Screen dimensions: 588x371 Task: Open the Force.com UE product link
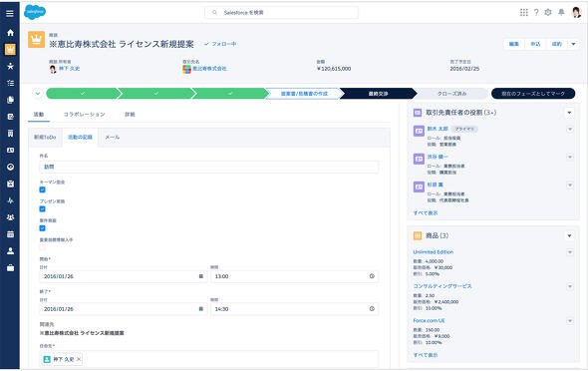(x=429, y=321)
